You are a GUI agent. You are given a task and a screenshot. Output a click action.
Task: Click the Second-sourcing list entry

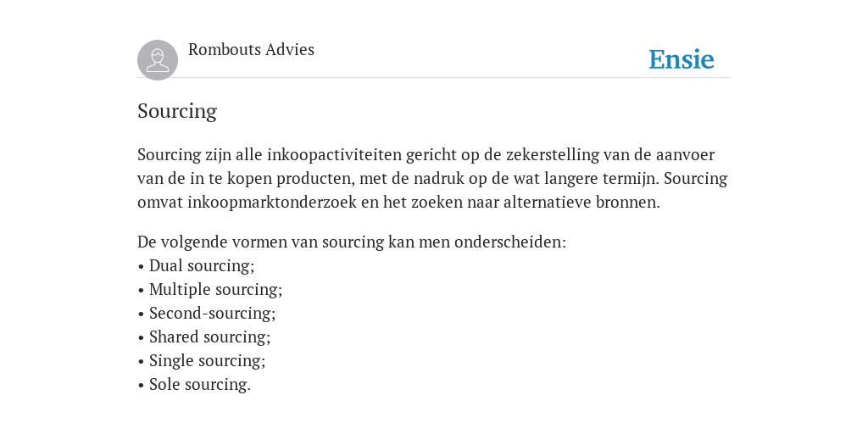[207, 314]
